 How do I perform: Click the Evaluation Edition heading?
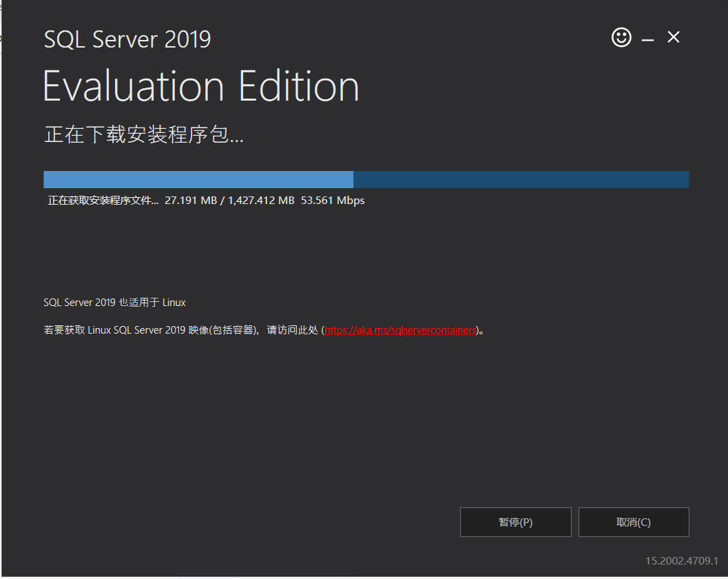(x=201, y=86)
